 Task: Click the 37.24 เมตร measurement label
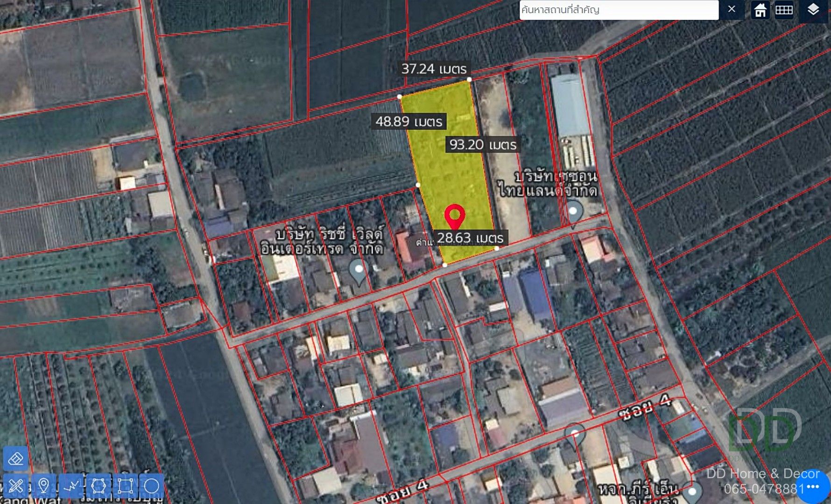click(x=434, y=69)
